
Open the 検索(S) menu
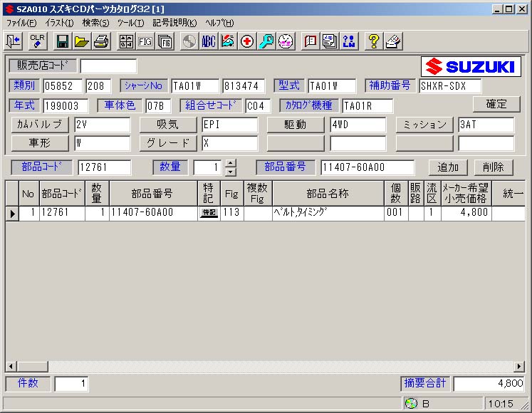[x=95, y=23]
